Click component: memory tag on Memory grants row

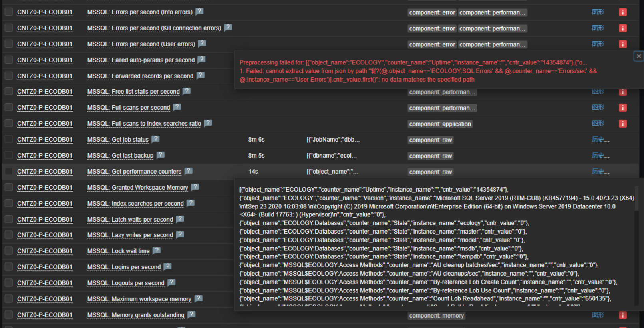[x=436, y=316]
